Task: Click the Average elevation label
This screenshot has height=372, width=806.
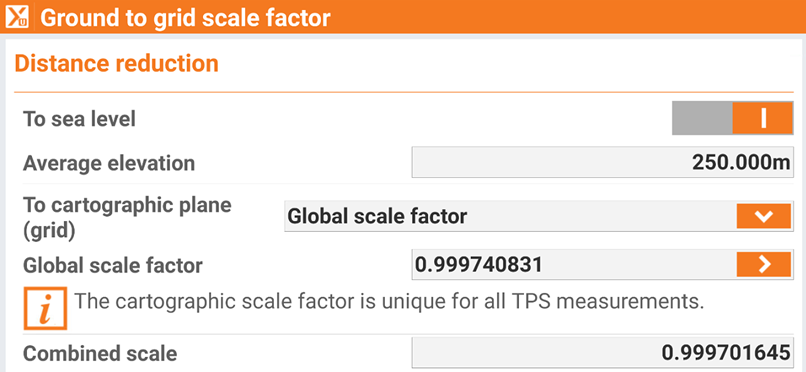Action: 109,163
